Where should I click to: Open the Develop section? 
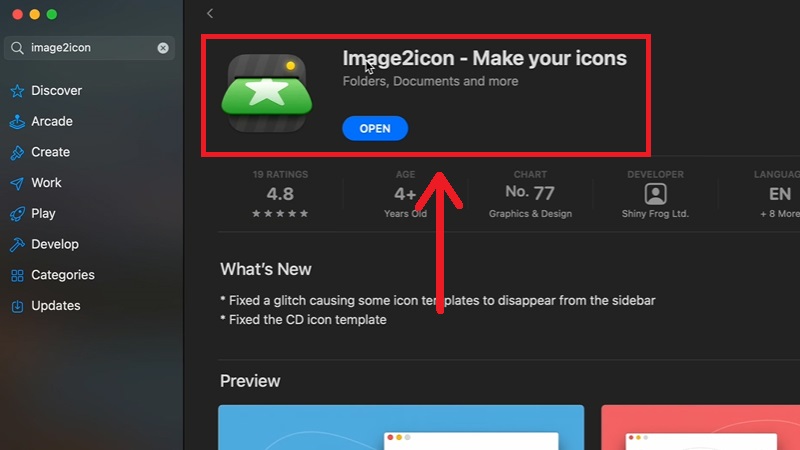[x=55, y=244]
